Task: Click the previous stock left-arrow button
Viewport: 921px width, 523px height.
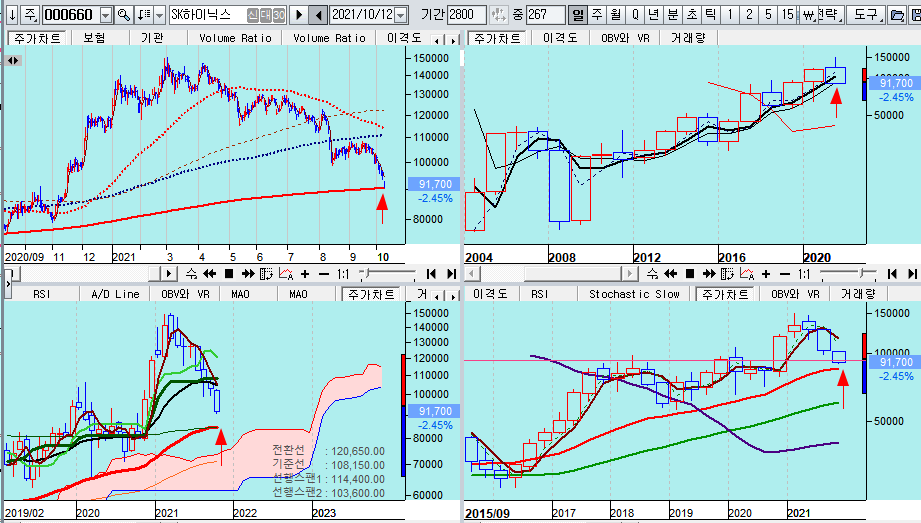Action: coord(318,15)
